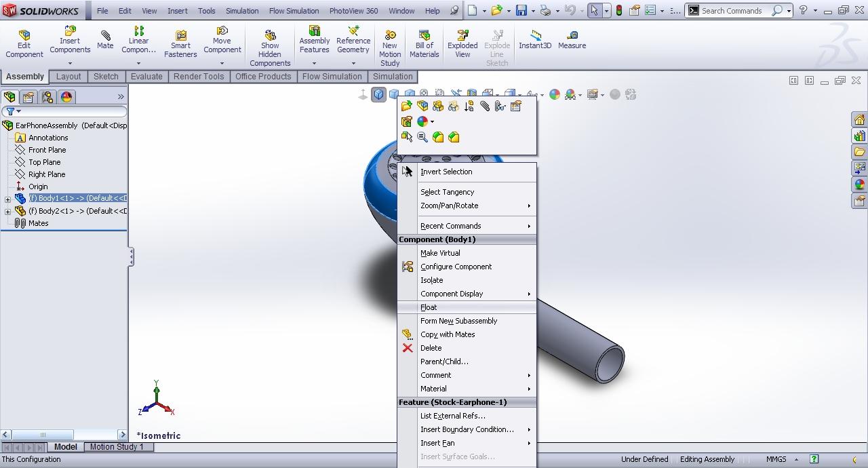This screenshot has height=468, width=868.
Task: Open Insert Components dropdown arrow
Action: (70, 64)
